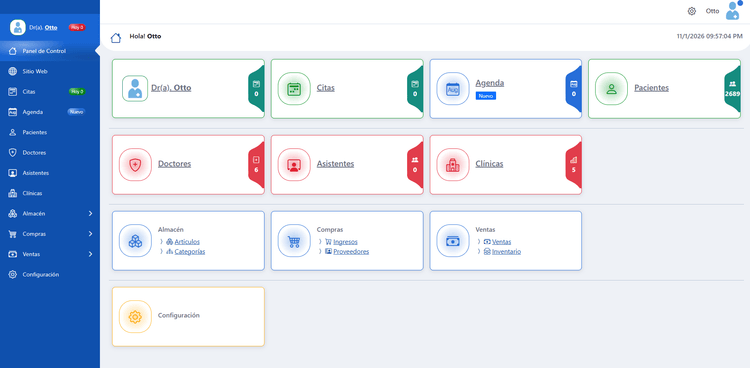
Task: Click the Otto user avatar top right
Action: click(732, 11)
